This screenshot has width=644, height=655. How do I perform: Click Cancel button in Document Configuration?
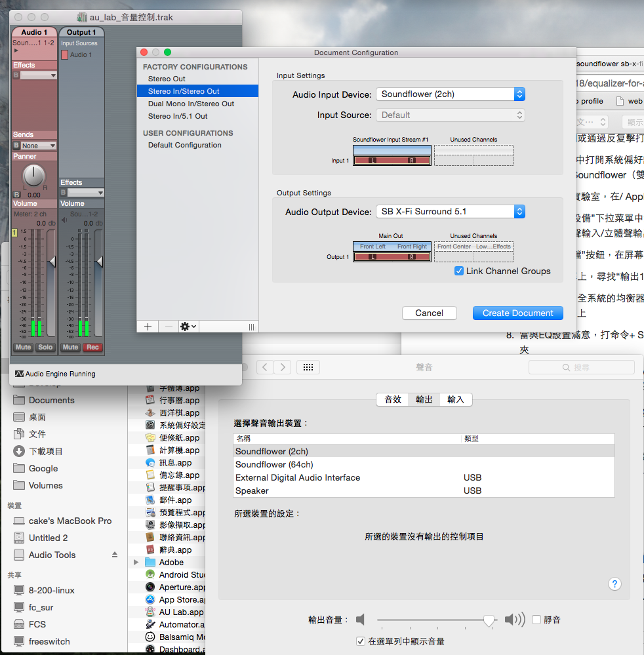(x=429, y=313)
